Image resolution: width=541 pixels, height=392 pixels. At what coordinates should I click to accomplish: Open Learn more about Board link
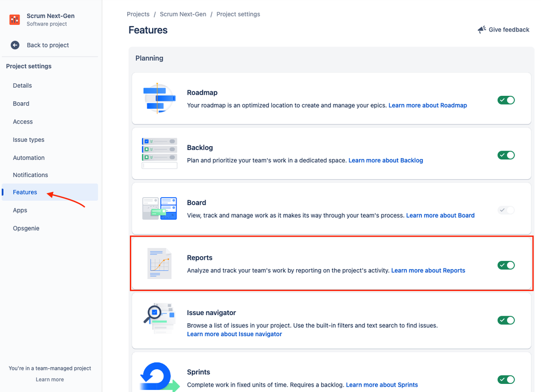440,215
